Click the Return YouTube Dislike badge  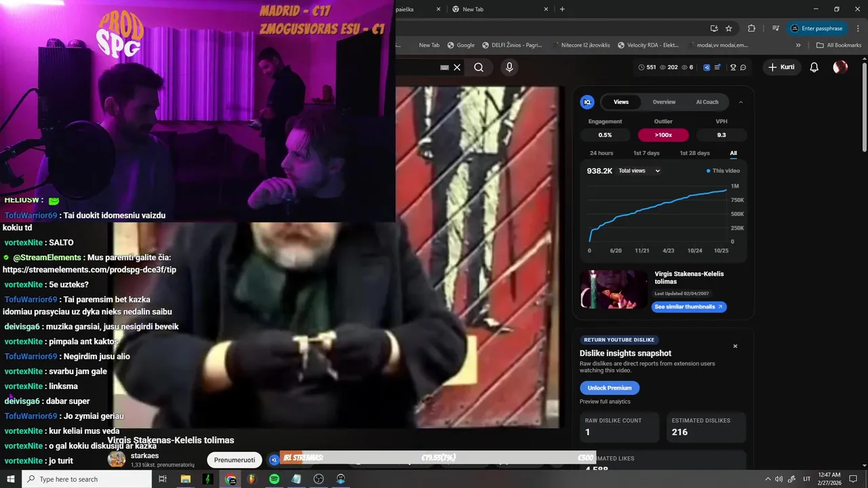pyautogui.click(x=619, y=340)
